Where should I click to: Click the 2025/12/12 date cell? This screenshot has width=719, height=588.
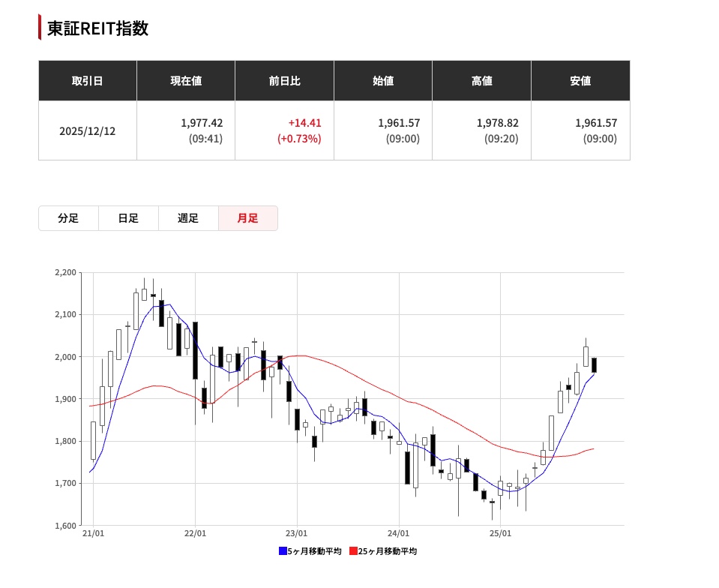click(x=88, y=131)
